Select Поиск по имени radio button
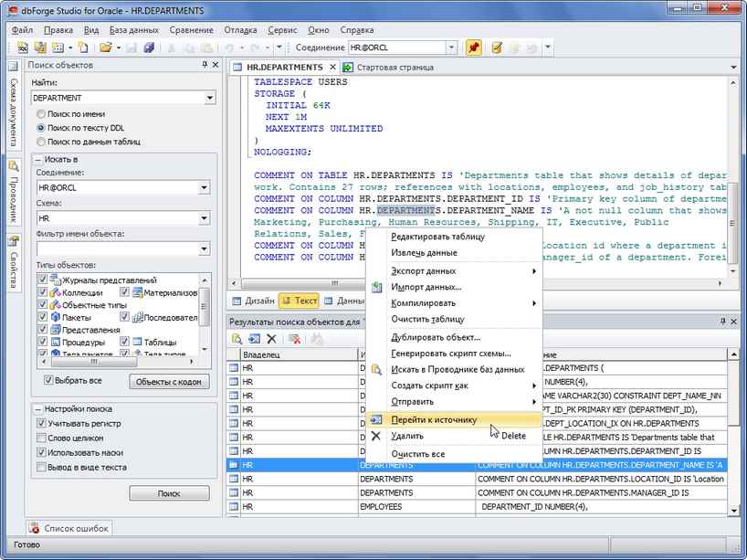The image size is (747, 560). click(41, 114)
